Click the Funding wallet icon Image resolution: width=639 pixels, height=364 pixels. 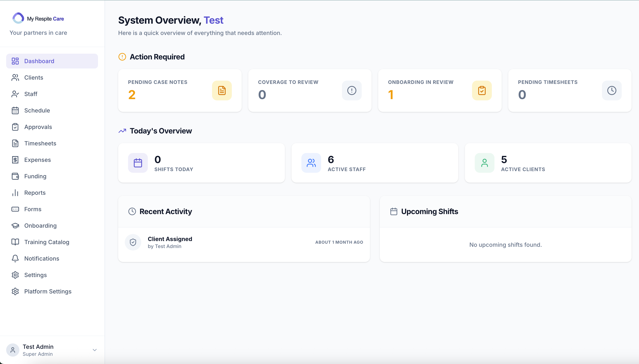click(15, 176)
